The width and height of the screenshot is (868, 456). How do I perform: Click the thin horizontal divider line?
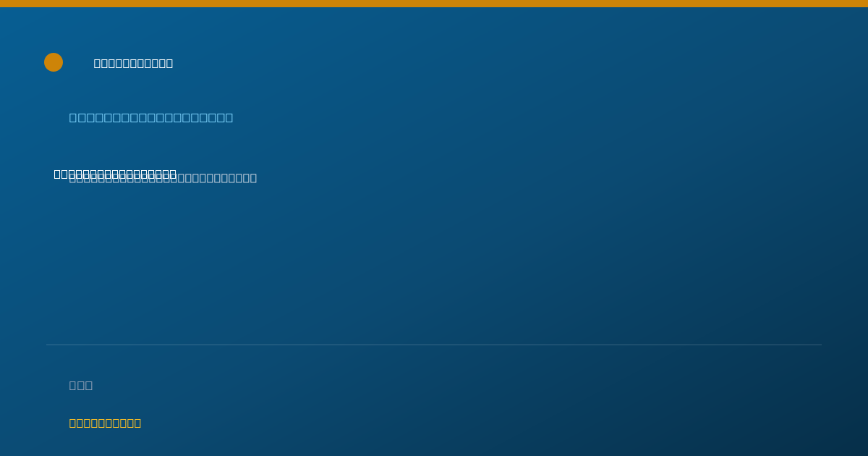[x=434, y=345]
